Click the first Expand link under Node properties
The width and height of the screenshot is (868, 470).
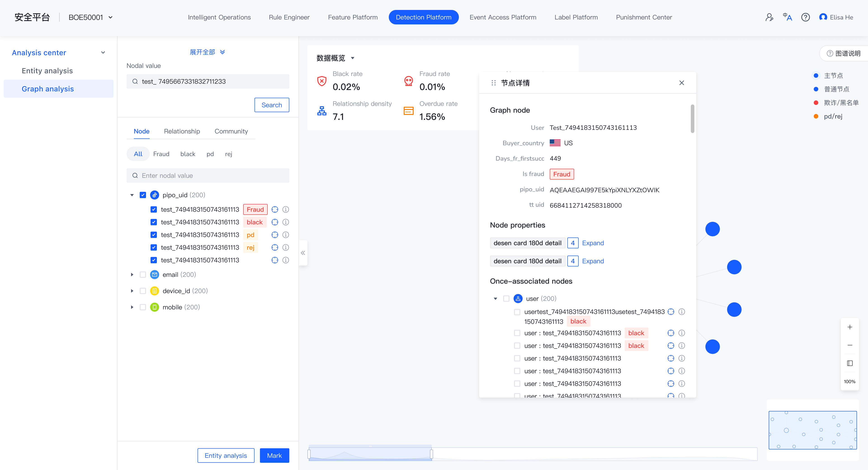(x=593, y=243)
